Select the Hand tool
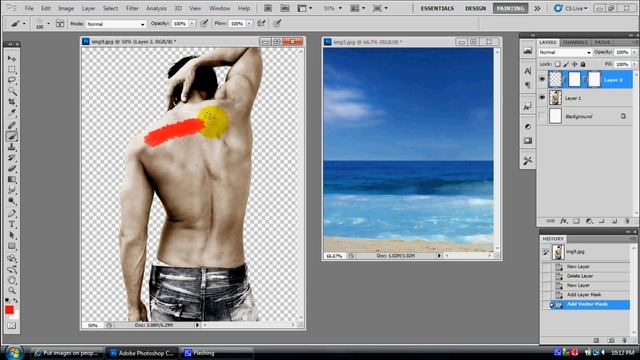 [12, 280]
